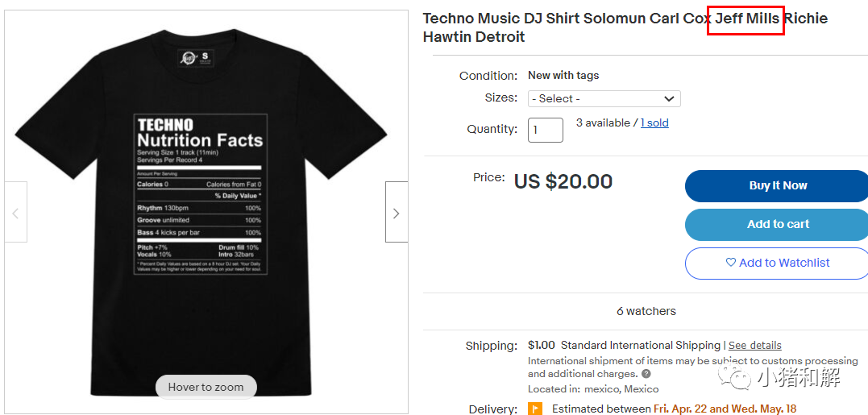Viewport: 868px width, 415px height.
Task: Add item to Watchlist
Action: (x=776, y=263)
